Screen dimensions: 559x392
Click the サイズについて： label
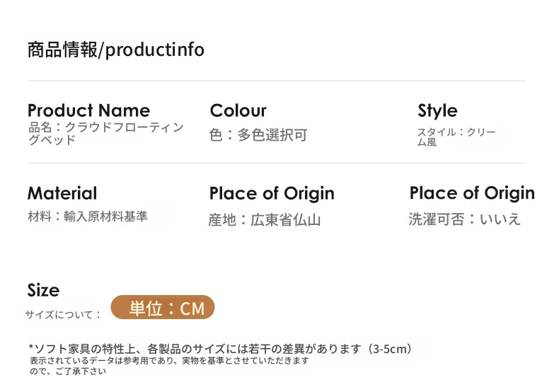point(64,315)
